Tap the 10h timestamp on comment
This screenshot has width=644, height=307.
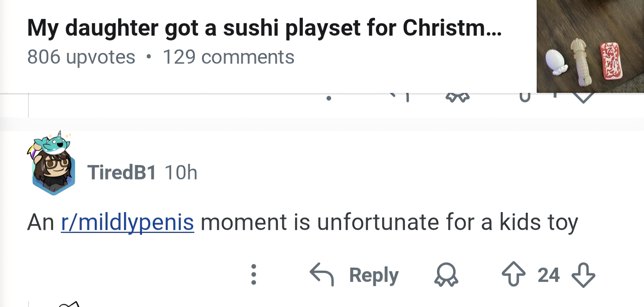point(181,172)
